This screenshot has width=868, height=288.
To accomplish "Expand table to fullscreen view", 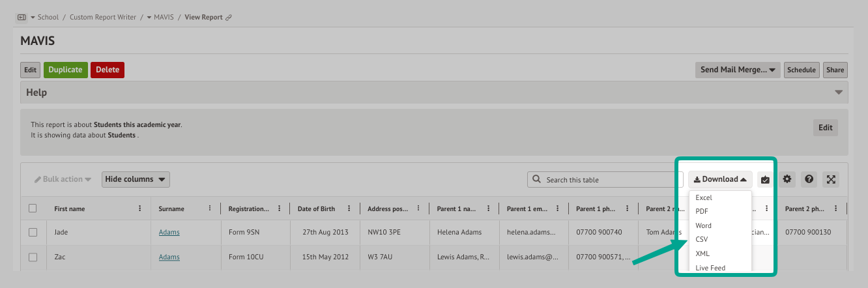I will (x=830, y=179).
